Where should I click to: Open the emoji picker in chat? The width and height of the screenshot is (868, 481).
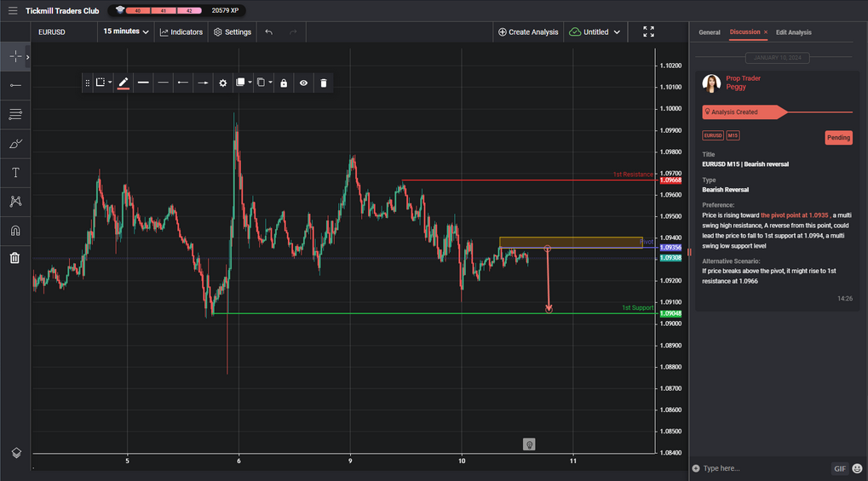[x=857, y=469]
